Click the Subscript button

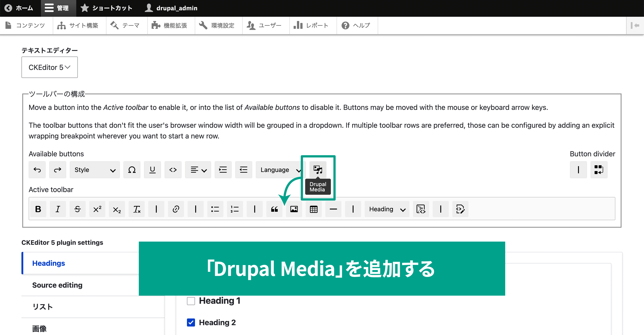(117, 209)
